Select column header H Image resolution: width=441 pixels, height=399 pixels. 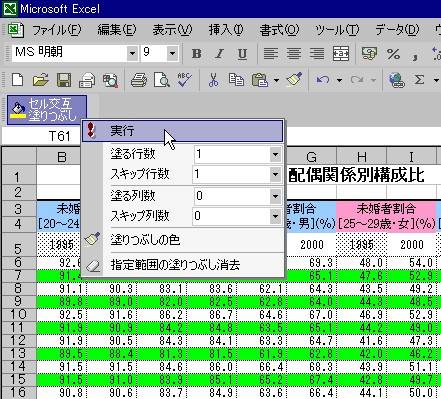pyautogui.click(x=362, y=156)
